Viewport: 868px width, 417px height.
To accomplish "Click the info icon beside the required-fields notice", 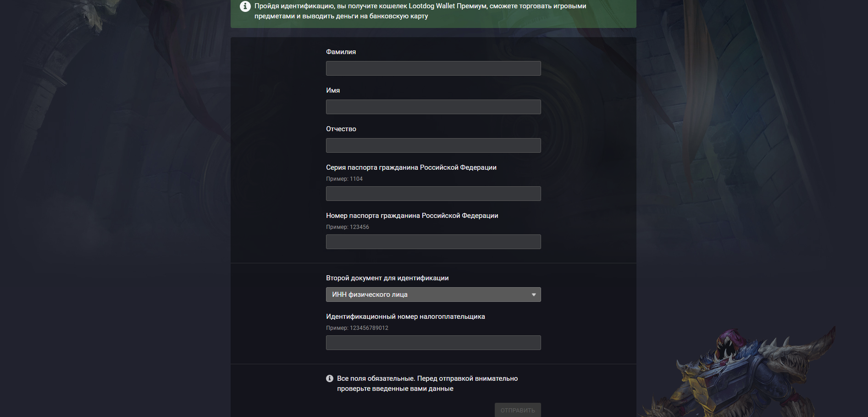I will click(x=330, y=378).
